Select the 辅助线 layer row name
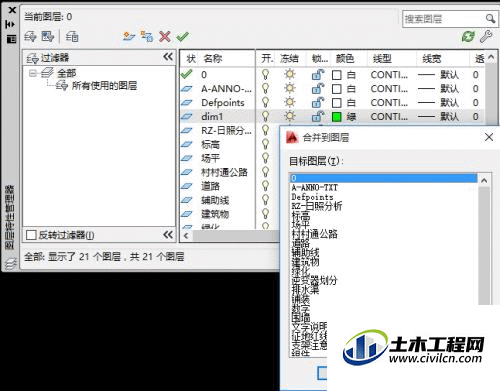Viewport: 500px width, 391px height. pos(215,200)
